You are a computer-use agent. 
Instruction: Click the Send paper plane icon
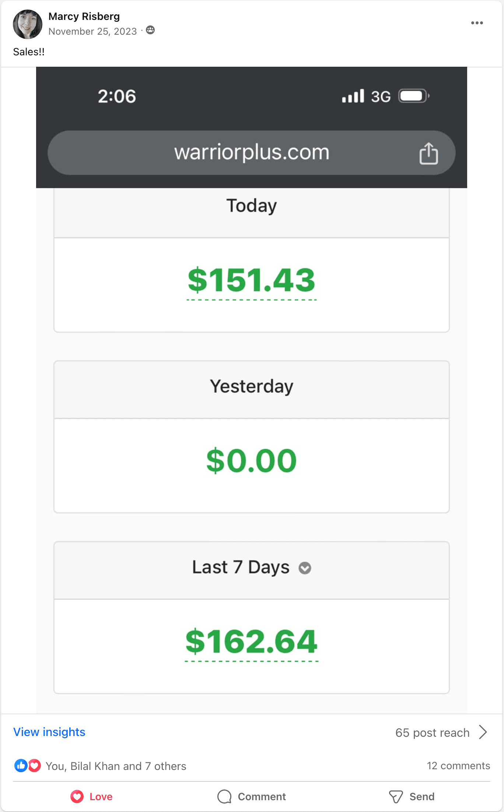click(396, 797)
